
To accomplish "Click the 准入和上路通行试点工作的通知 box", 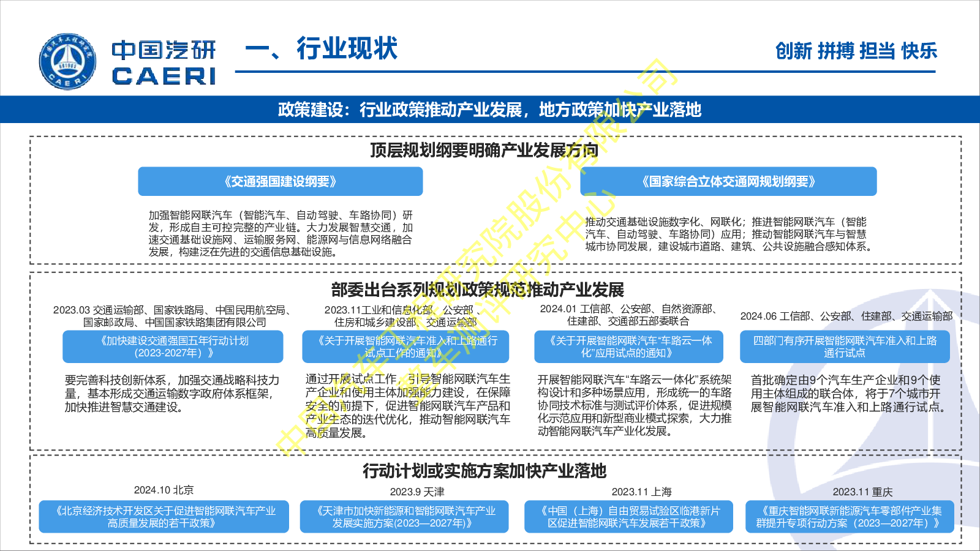I will click(x=405, y=347).
